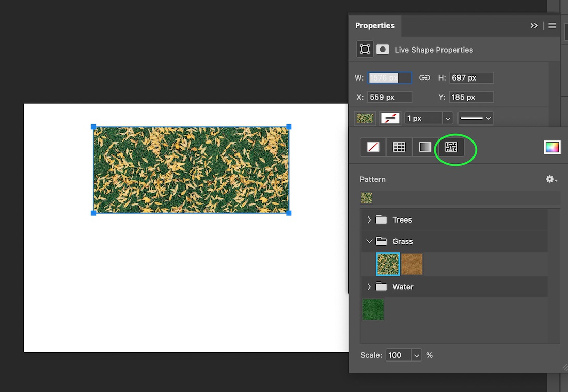Click the Pattern section heading text
This screenshot has width=568, height=392.
click(373, 179)
